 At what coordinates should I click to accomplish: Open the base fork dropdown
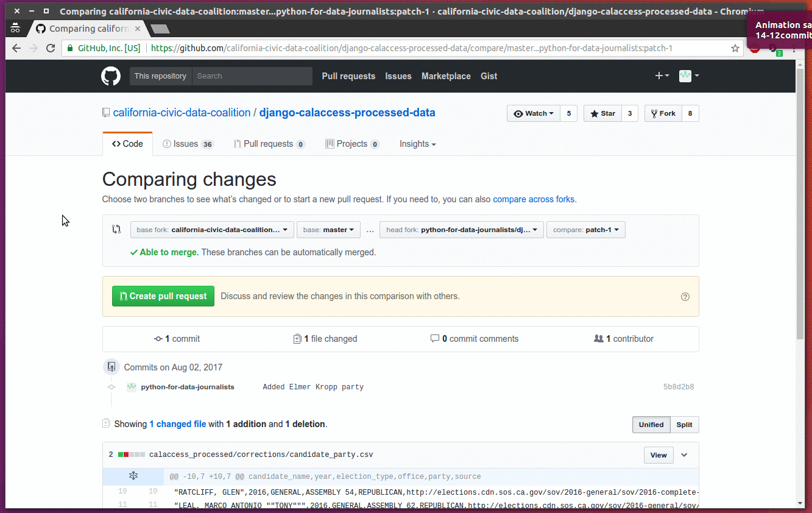coord(212,230)
